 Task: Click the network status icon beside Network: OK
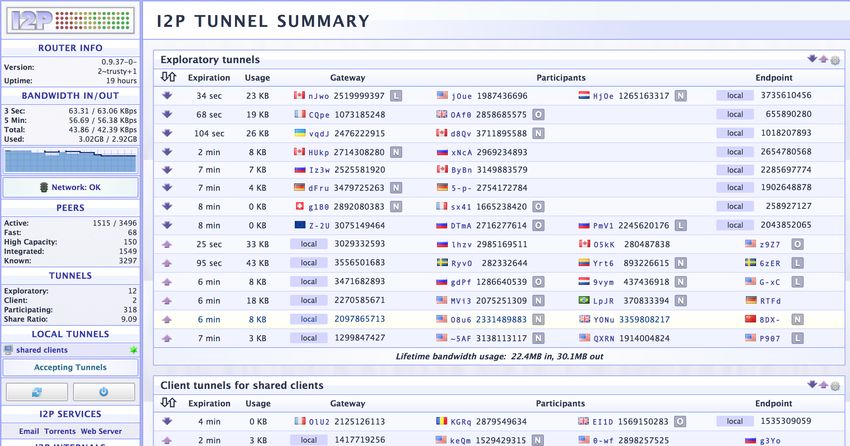pos(44,187)
